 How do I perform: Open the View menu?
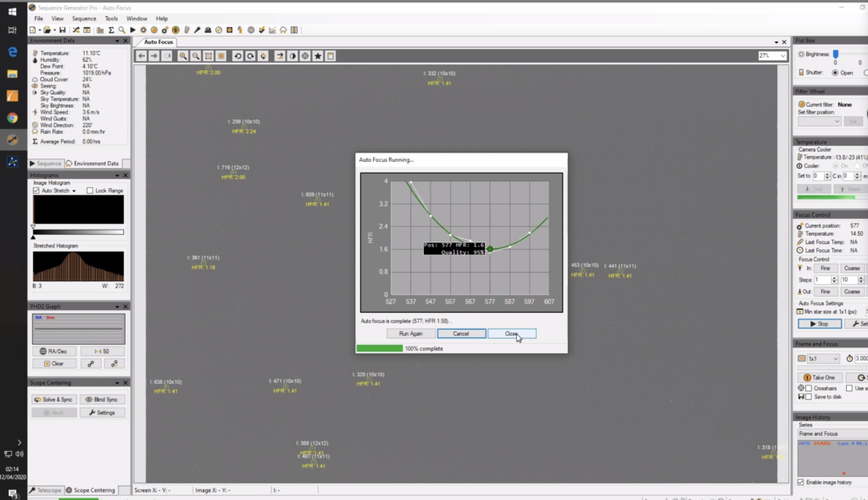click(58, 19)
